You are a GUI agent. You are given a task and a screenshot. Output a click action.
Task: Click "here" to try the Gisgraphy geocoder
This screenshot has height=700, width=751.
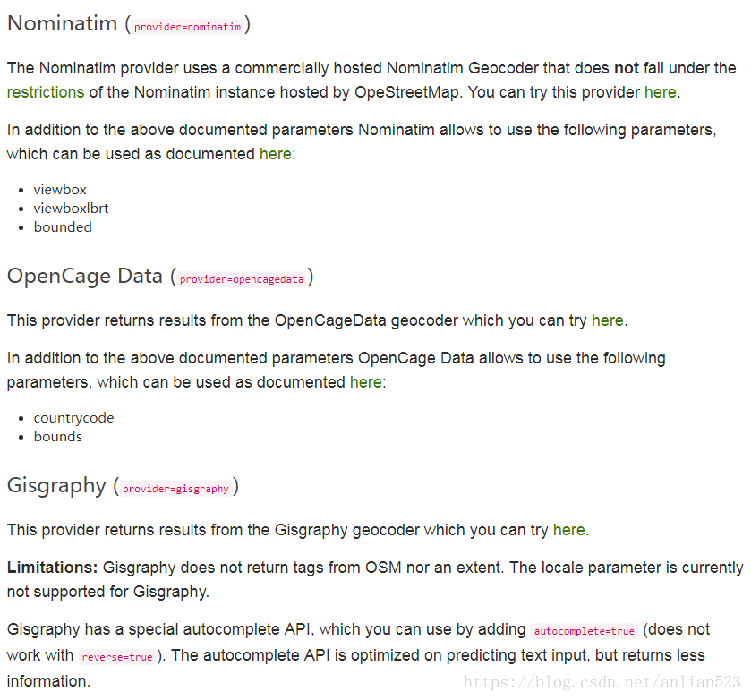tap(568, 530)
